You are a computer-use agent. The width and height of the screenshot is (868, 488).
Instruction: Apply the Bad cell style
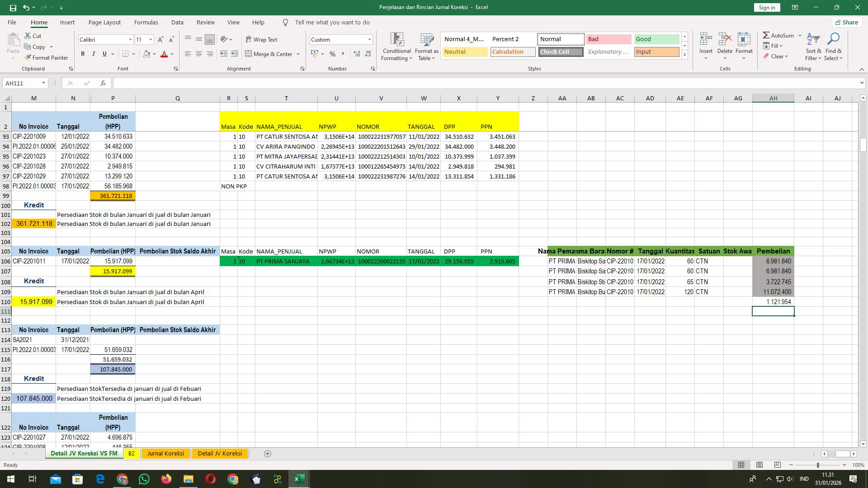click(609, 39)
